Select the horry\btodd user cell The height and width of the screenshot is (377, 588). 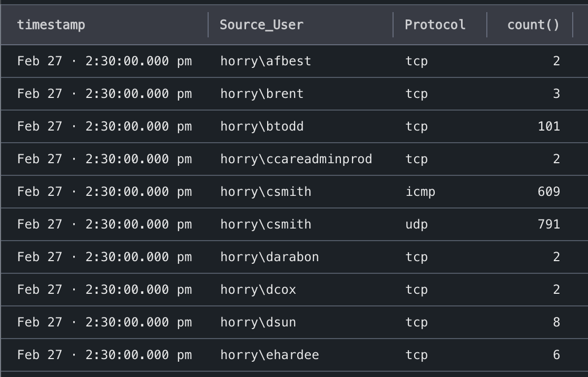coord(262,126)
